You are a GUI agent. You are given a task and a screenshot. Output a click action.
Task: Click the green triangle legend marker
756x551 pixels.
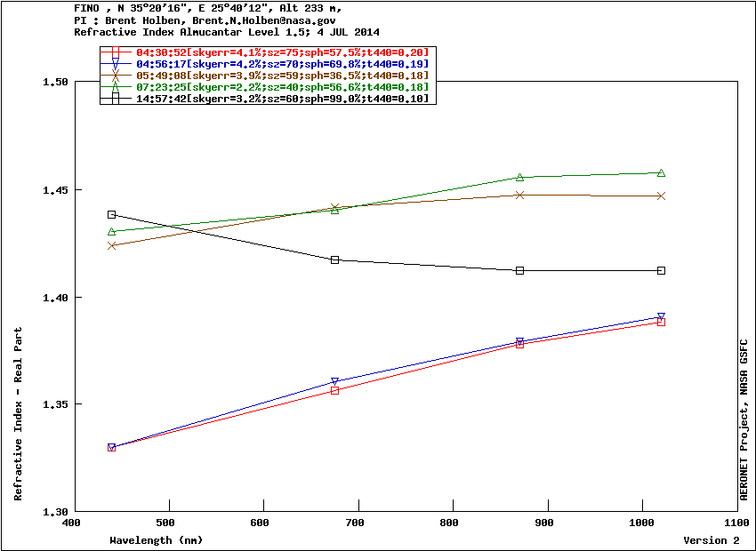click(x=115, y=87)
